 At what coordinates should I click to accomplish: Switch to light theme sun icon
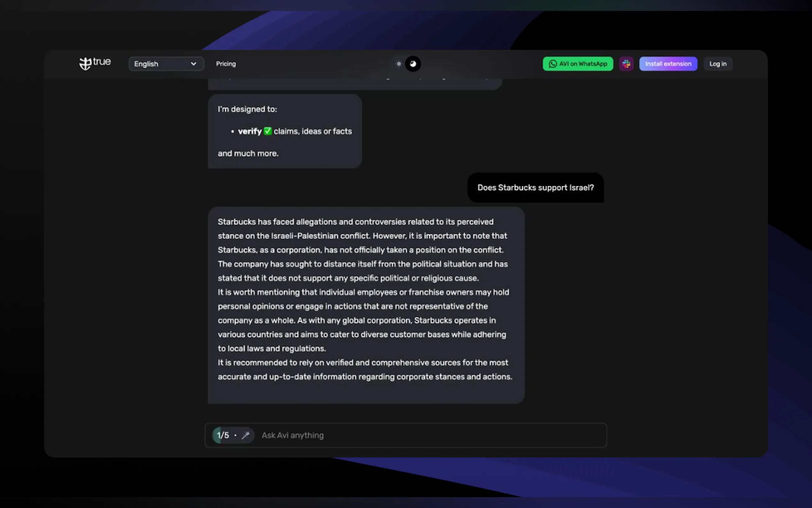pyautogui.click(x=398, y=64)
